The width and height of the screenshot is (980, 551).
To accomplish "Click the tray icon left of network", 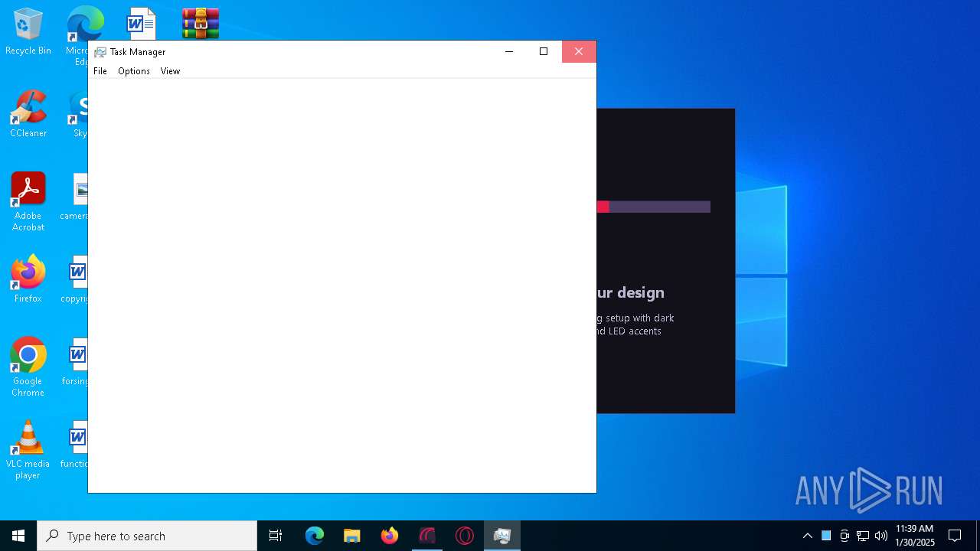I will (x=844, y=536).
